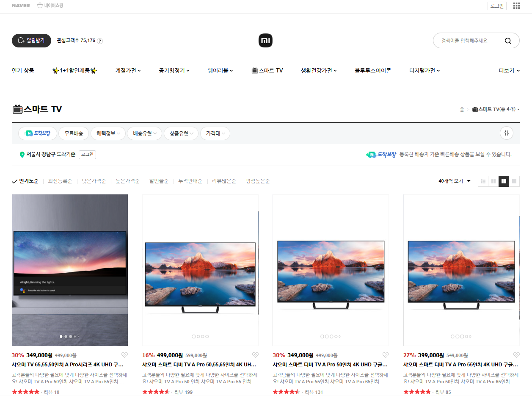Sort by 최신등록순
The image size is (532, 396).
60,181
